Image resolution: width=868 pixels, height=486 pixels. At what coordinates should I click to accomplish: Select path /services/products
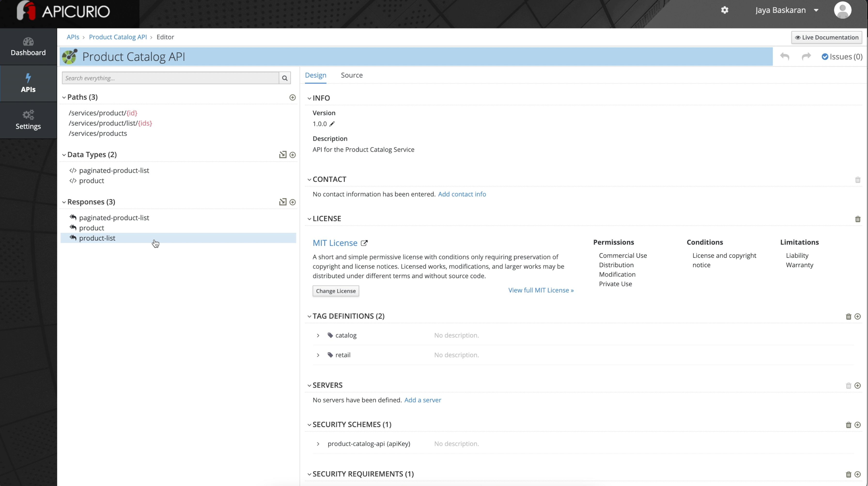pyautogui.click(x=98, y=133)
